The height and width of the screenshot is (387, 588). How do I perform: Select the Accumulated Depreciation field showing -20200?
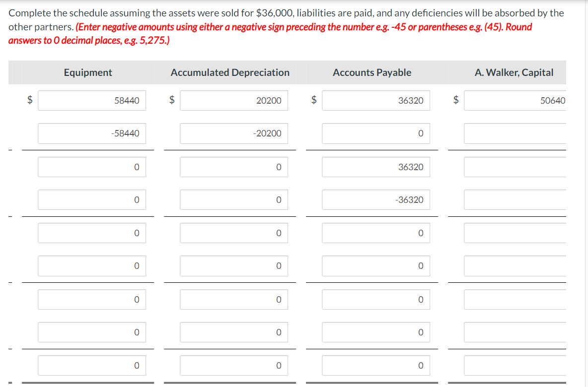coord(234,133)
